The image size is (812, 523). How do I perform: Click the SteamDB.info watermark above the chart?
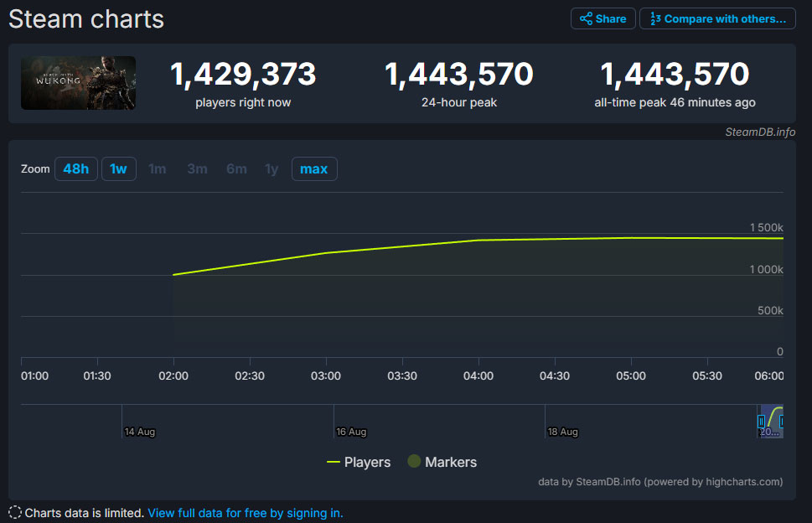[x=763, y=132]
